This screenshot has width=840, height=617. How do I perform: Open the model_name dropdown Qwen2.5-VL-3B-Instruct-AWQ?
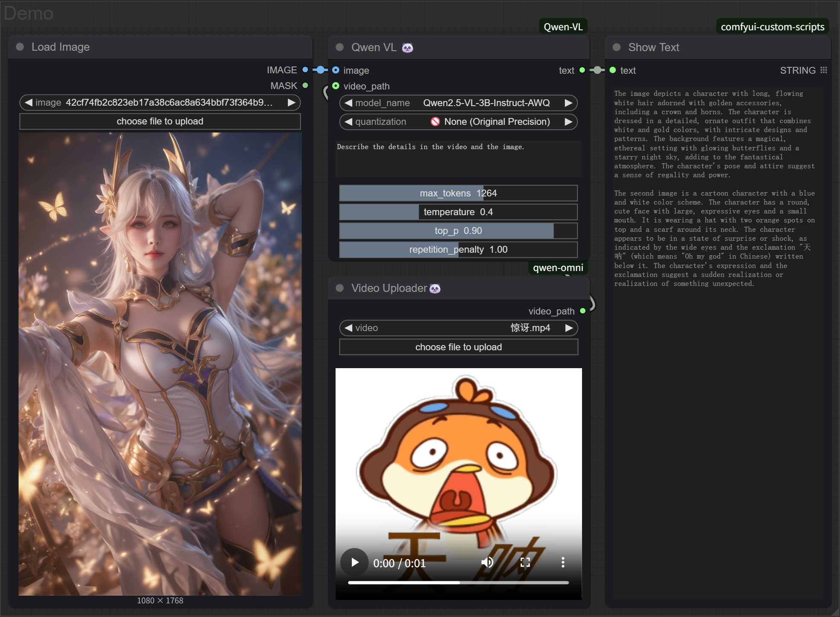click(x=458, y=103)
